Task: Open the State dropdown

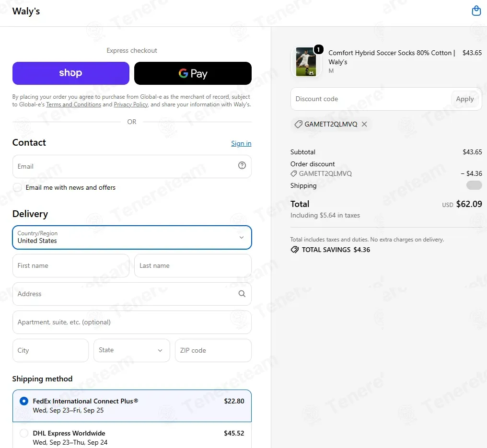Action: point(132,350)
